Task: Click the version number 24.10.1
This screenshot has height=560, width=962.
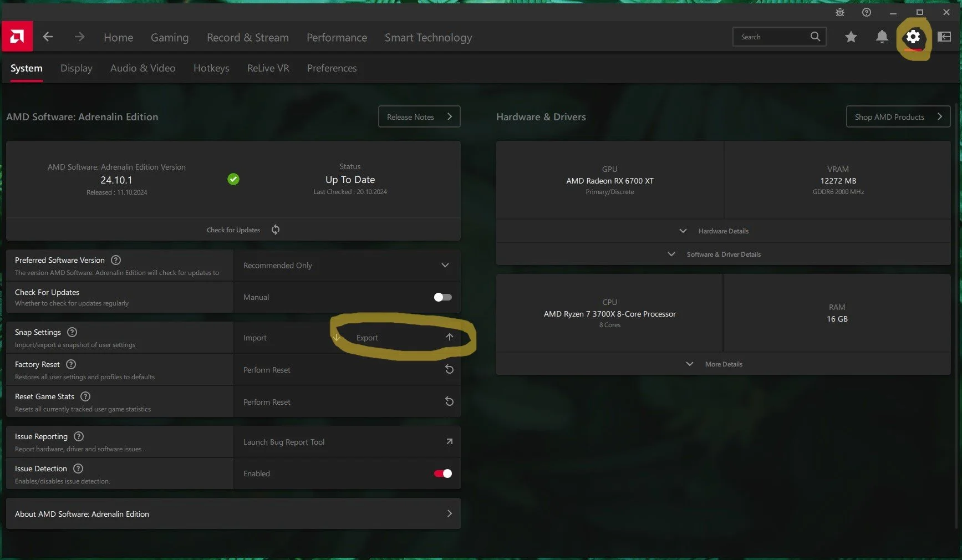Action: pyautogui.click(x=116, y=180)
